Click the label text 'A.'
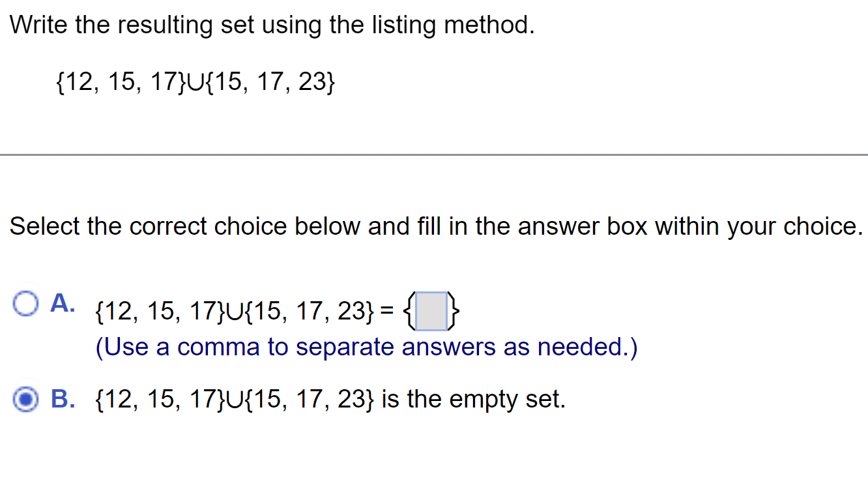 point(62,302)
